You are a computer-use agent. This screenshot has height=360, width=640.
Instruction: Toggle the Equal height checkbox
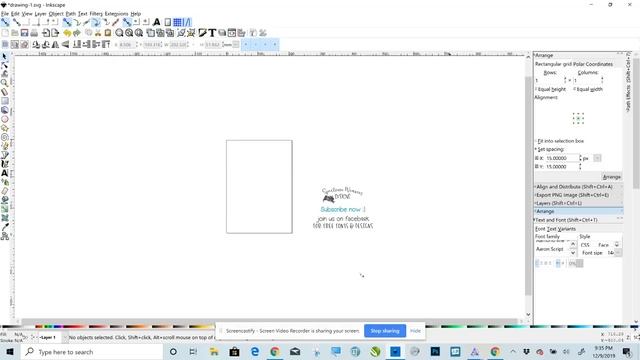tap(551, 89)
